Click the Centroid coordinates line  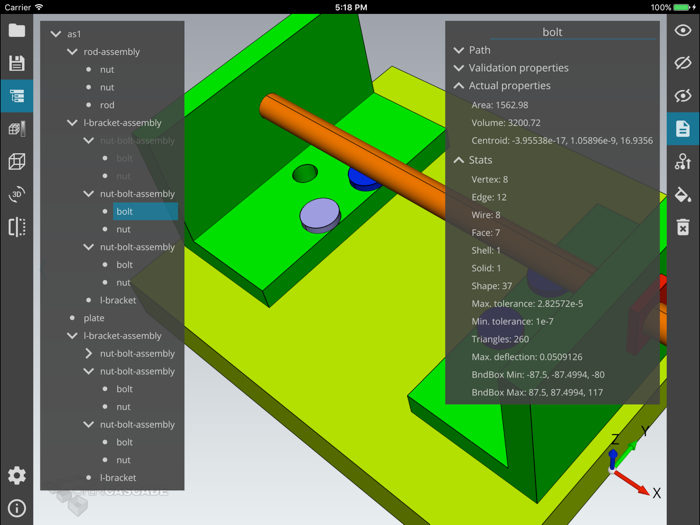coord(562,141)
